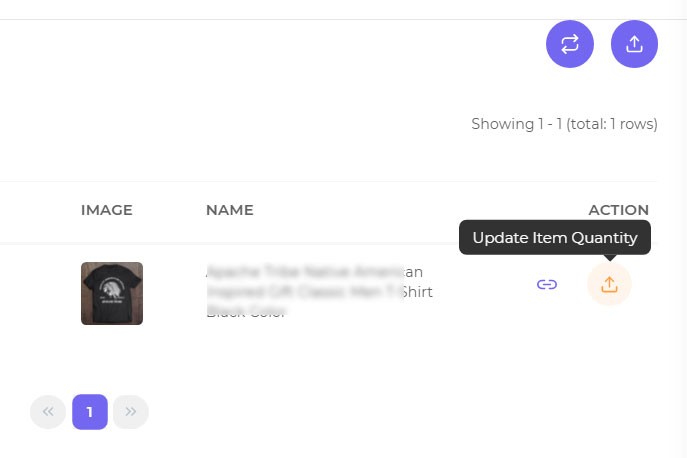Image resolution: width=687 pixels, height=458 pixels.
Task: Click the T-Shirt product name text
Action: pyautogui.click(x=319, y=291)
